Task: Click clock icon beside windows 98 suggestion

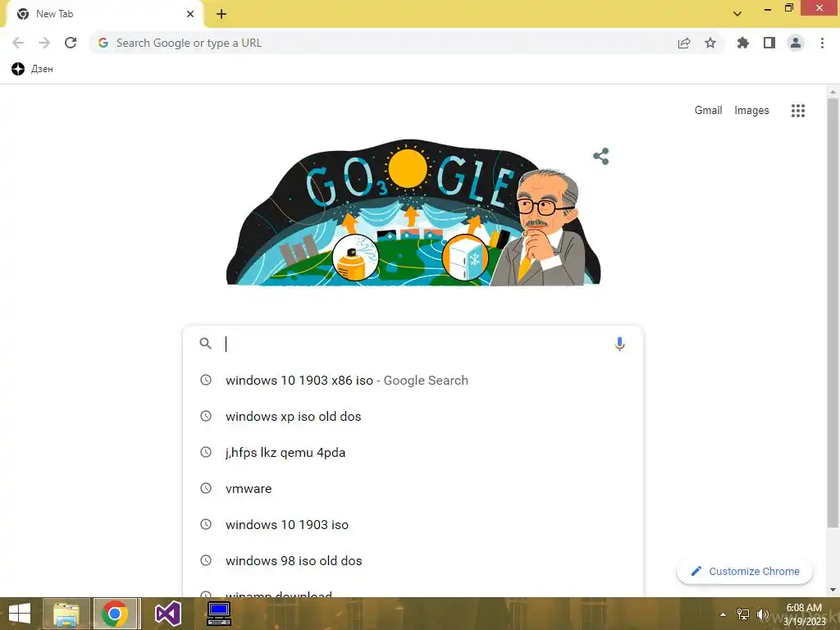Action: pyautogui.click(x=206, y=560)
